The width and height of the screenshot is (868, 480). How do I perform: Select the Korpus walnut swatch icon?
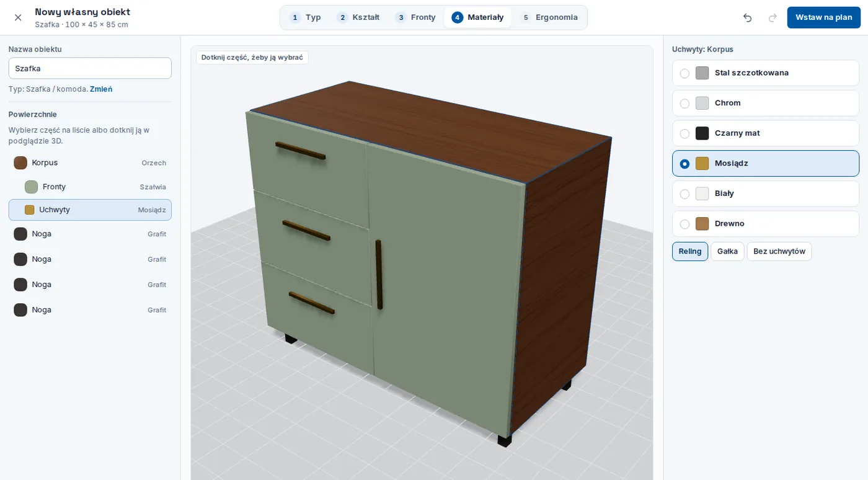pos(20,162)
